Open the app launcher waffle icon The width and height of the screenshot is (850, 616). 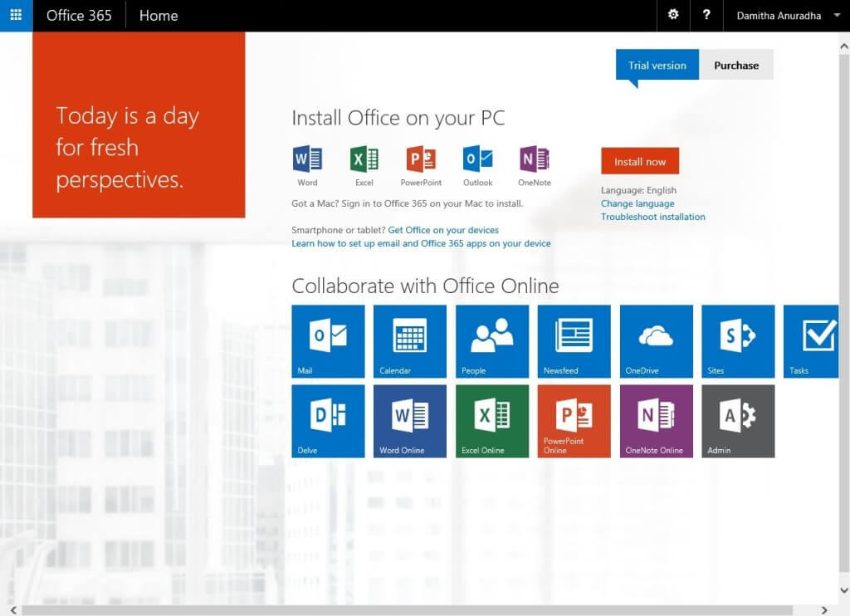[x=16, y=15]
